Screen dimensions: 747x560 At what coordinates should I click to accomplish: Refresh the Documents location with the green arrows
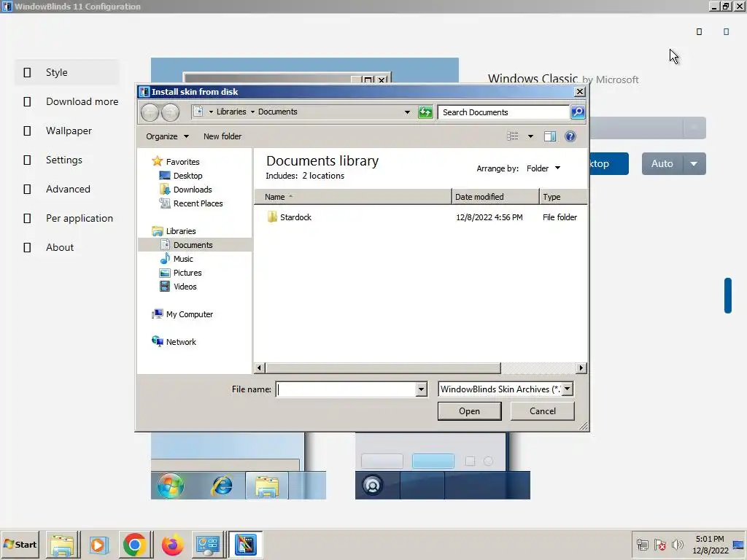coord(425,112)
